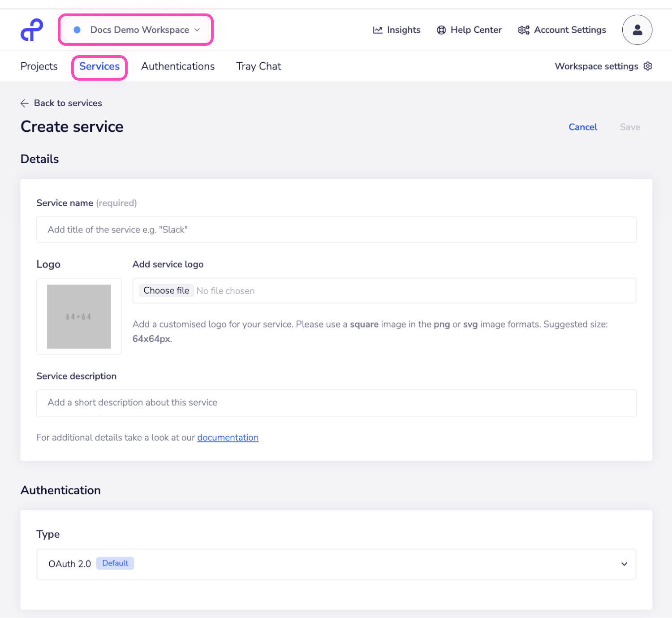Open the documentation link
Screen dimensions: 672x618
click(x=228, y=437)
